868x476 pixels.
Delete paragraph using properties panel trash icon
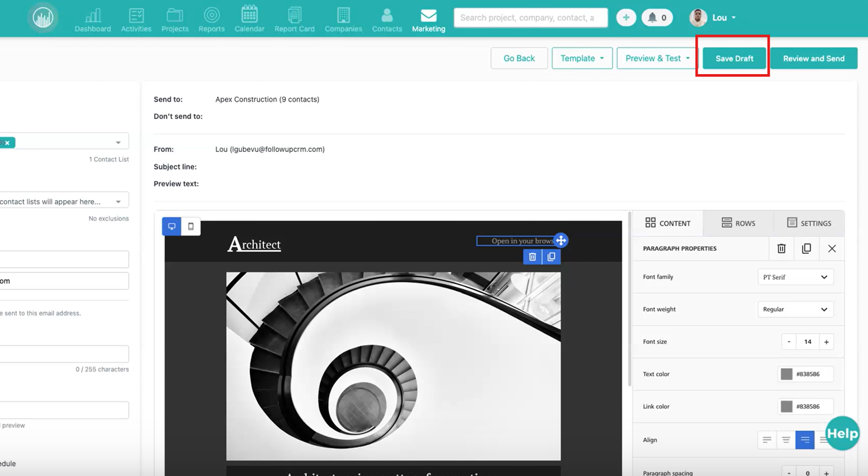pyautogui.click(x=781, y=249)
